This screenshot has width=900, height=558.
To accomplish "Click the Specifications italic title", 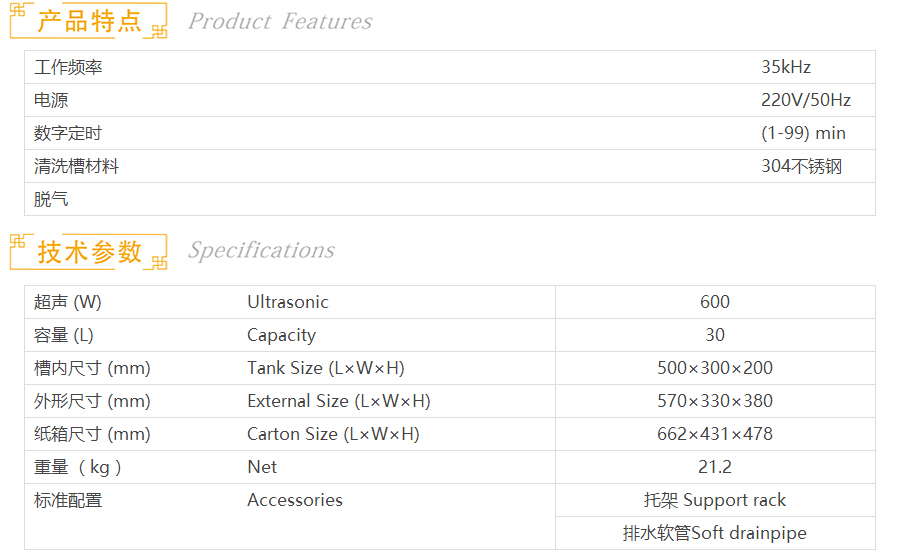I will click(261, 250).
